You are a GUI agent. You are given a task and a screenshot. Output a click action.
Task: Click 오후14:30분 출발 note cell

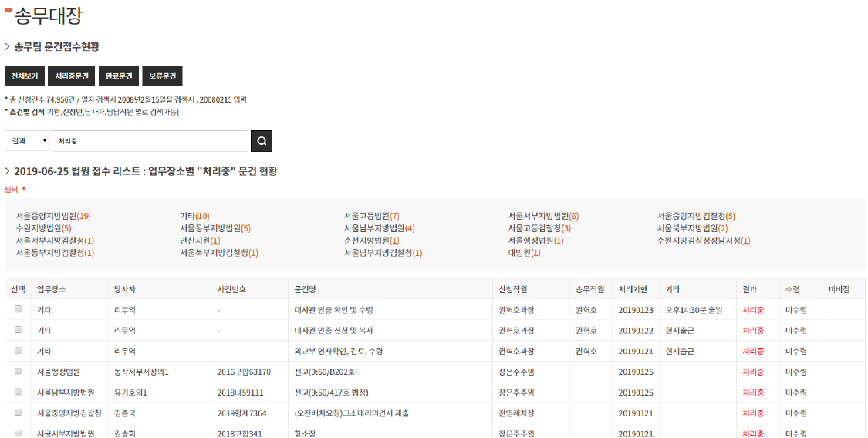[x=694, y=310]
